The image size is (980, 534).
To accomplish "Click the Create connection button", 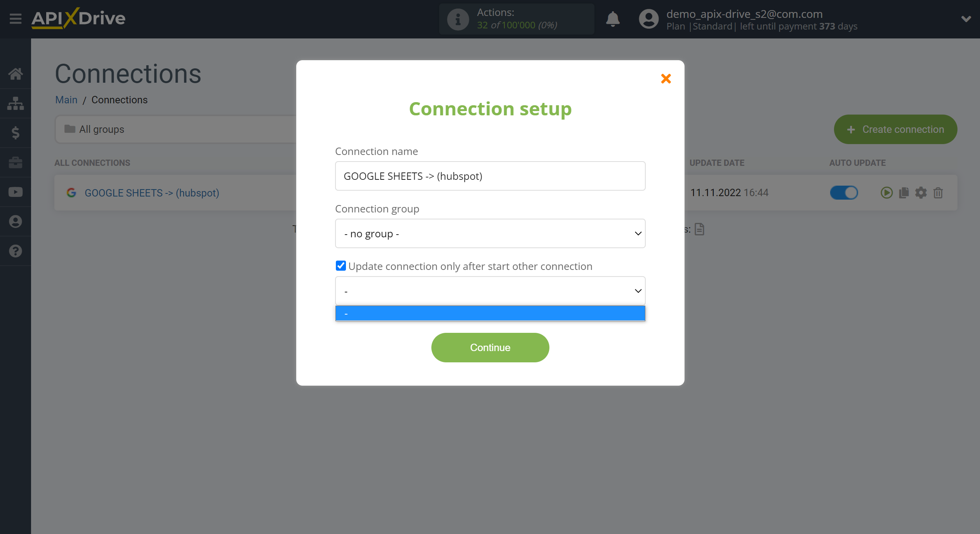I will (895, 129).
